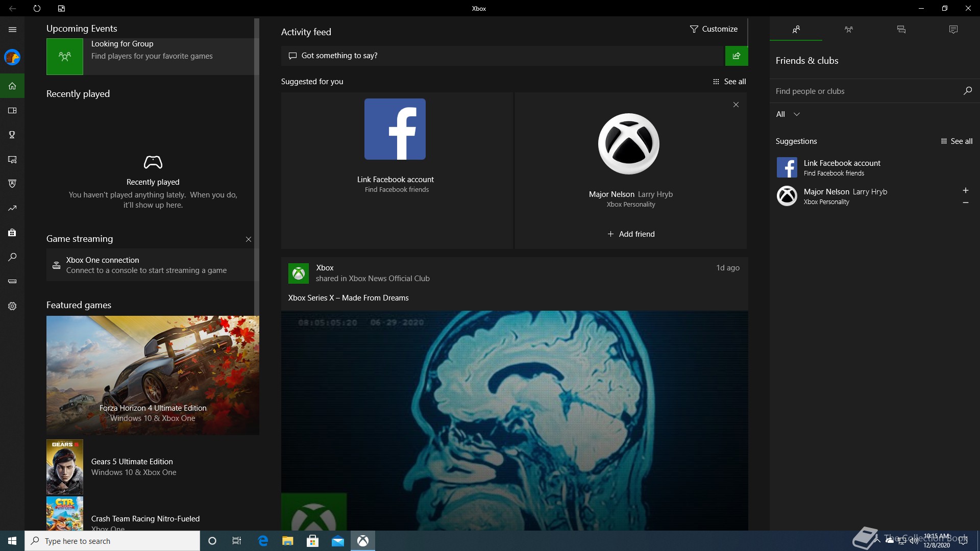Dismiss the Major Nelson suggestion card
The image size is (980, 551).
coord(736,105)
